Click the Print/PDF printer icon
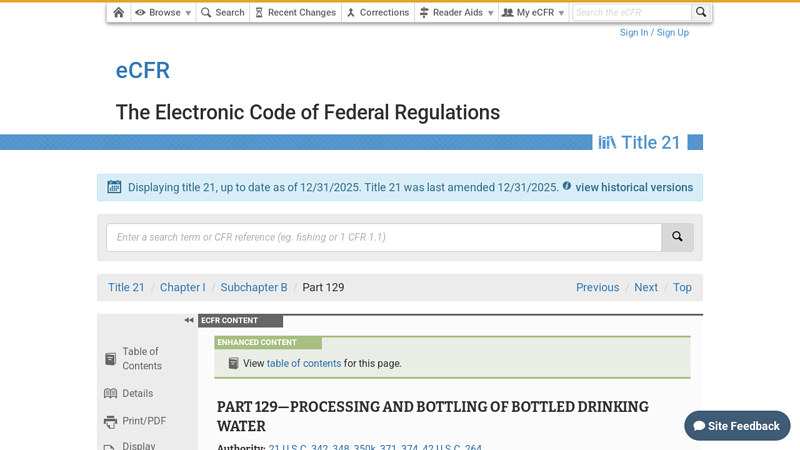800x450 pixels. tap(110, 421)
